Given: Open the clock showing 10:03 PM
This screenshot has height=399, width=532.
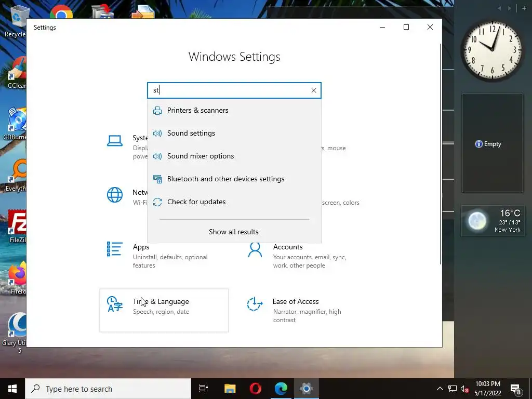Looking at the screenshot, I should tap(488, 389).
